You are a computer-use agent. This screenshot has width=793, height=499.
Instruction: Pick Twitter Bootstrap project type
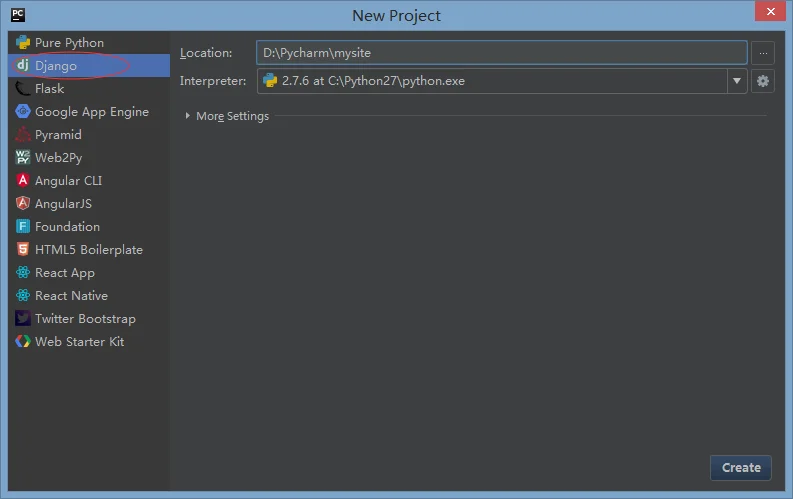coord(89,319)
